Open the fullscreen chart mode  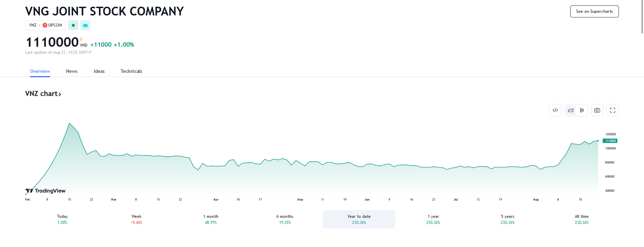pyautogui.click(x=612, y=110)
